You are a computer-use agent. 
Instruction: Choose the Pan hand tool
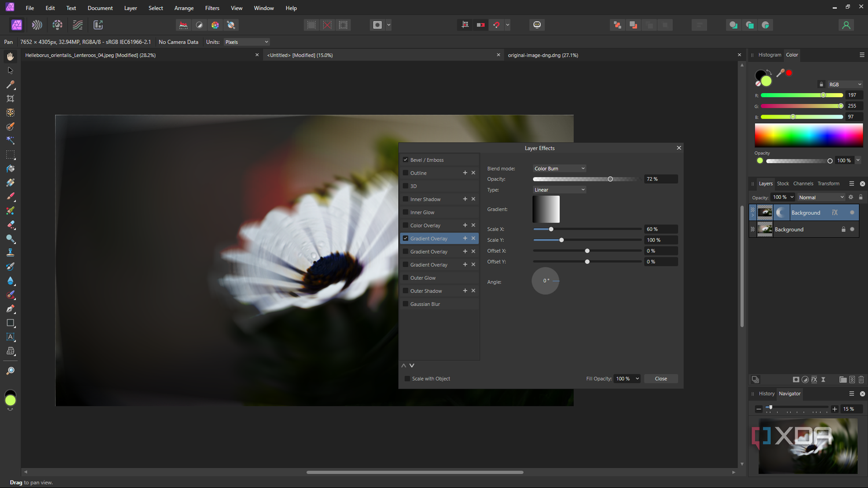coord(10,56)
